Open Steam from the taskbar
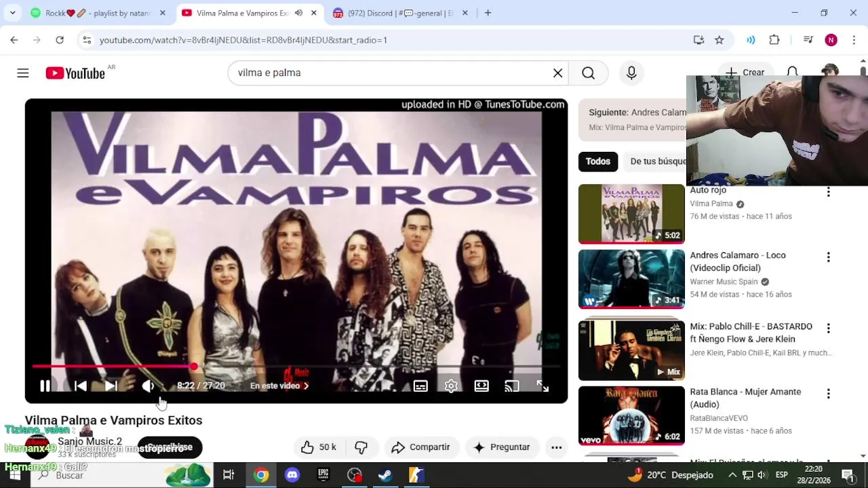The image size is (868, 488). tap(384, 475)
